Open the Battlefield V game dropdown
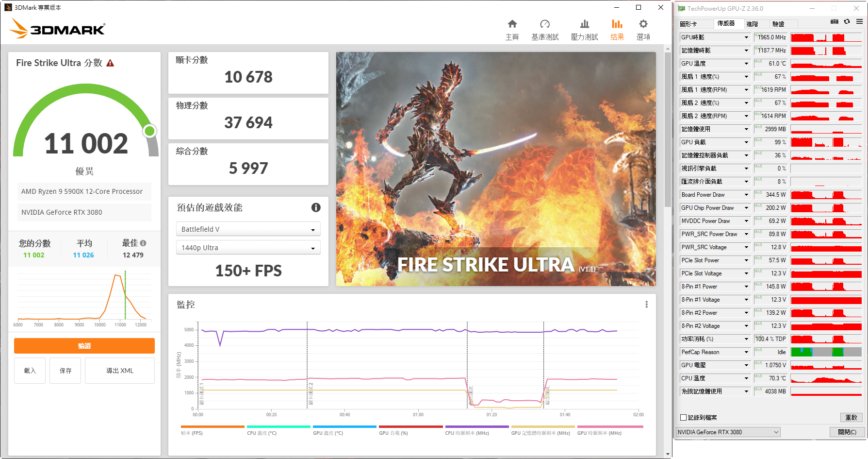Image resolution: width=868 pixels, height=459 pixels. click(x=248, y=229)
